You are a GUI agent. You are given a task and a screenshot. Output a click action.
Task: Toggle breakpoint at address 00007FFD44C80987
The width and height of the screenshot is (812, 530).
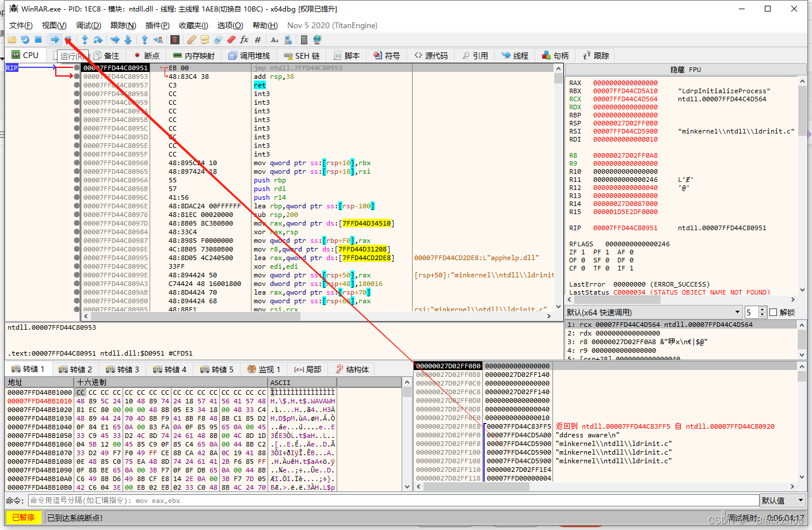tap(77, 241)
